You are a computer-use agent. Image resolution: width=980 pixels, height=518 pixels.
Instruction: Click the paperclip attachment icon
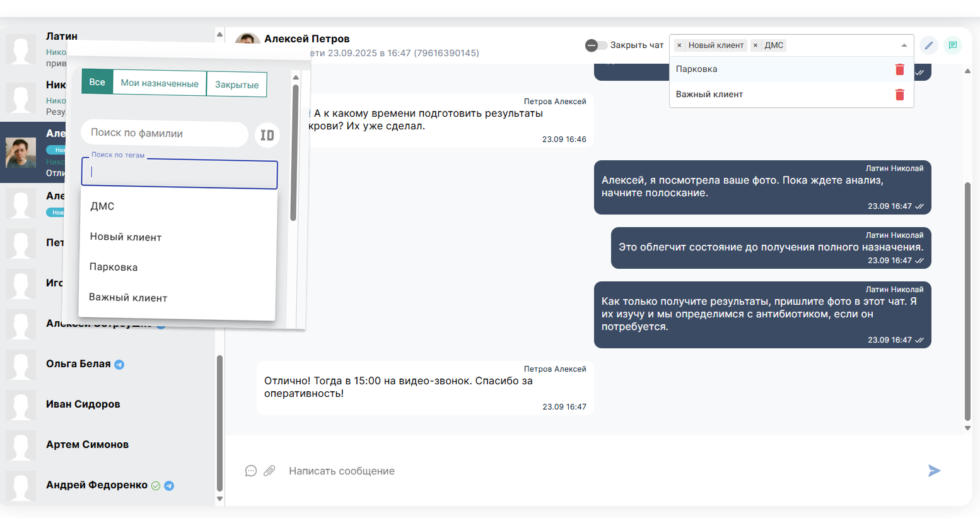(269, 471)
